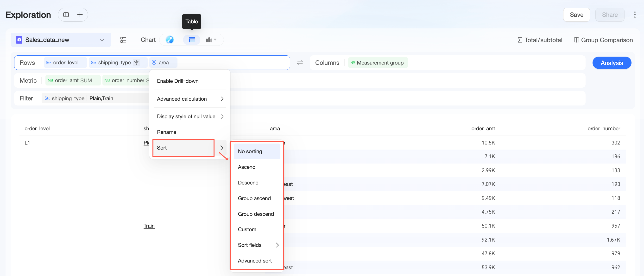The width and height of the screenshot is (644, 276).
Task: Expand the Sort fields submenu
Action: pyautogui.click(x=257, y=245)
